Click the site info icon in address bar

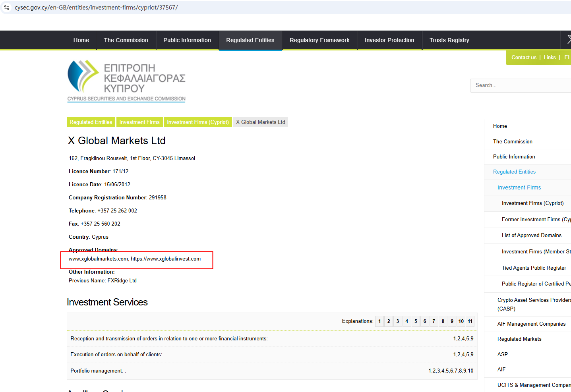[7, 8]
